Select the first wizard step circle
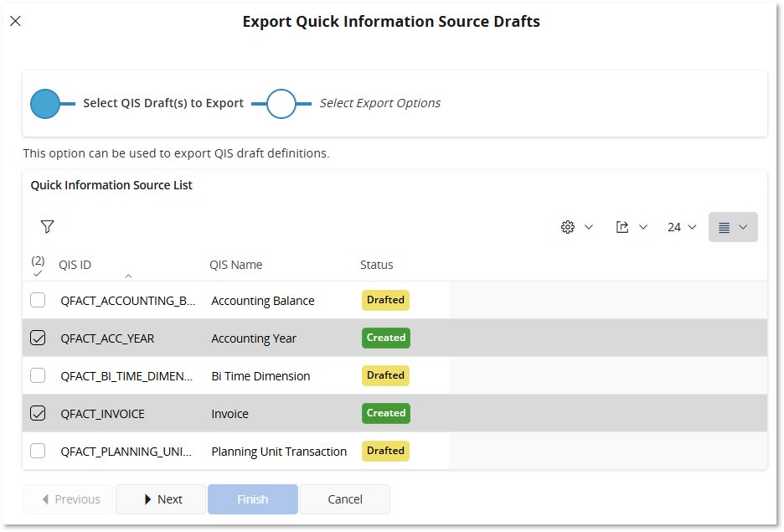This screenshot has height=532, width=784. pos(45,104)
